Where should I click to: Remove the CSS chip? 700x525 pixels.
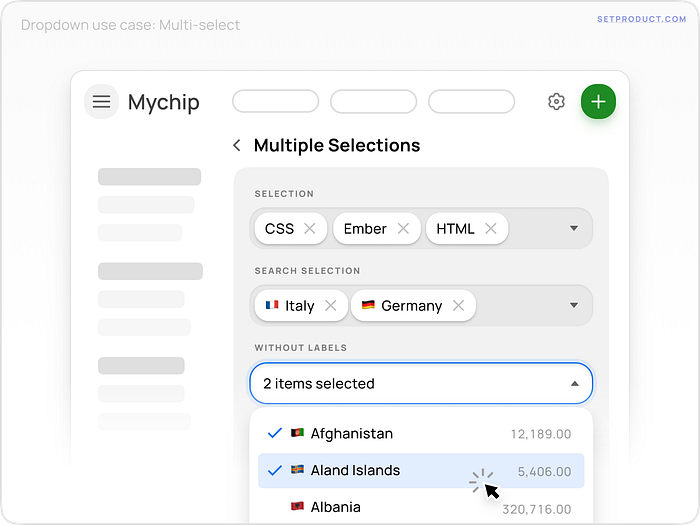pos(310,229)
